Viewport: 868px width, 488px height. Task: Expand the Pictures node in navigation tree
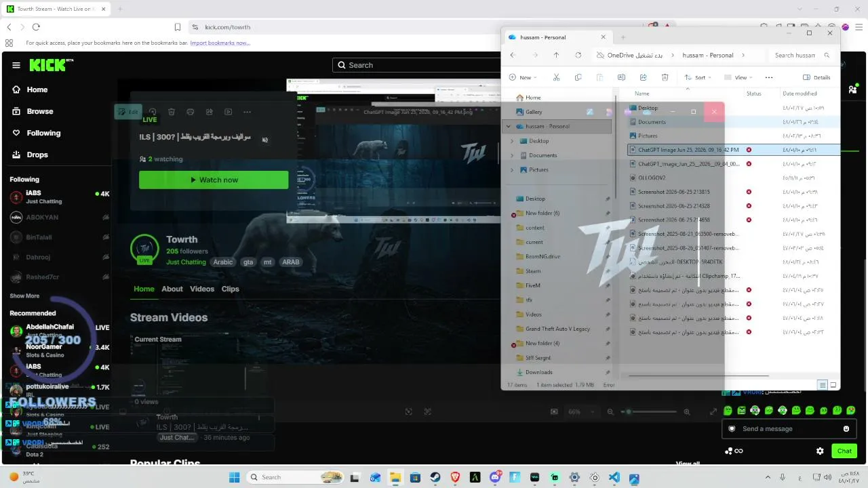point(513,169)
